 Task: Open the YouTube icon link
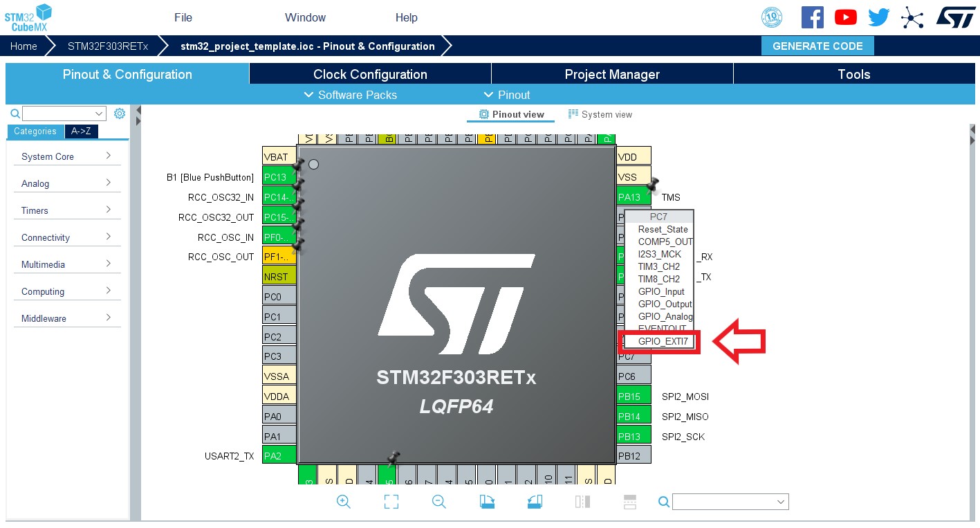845,17
